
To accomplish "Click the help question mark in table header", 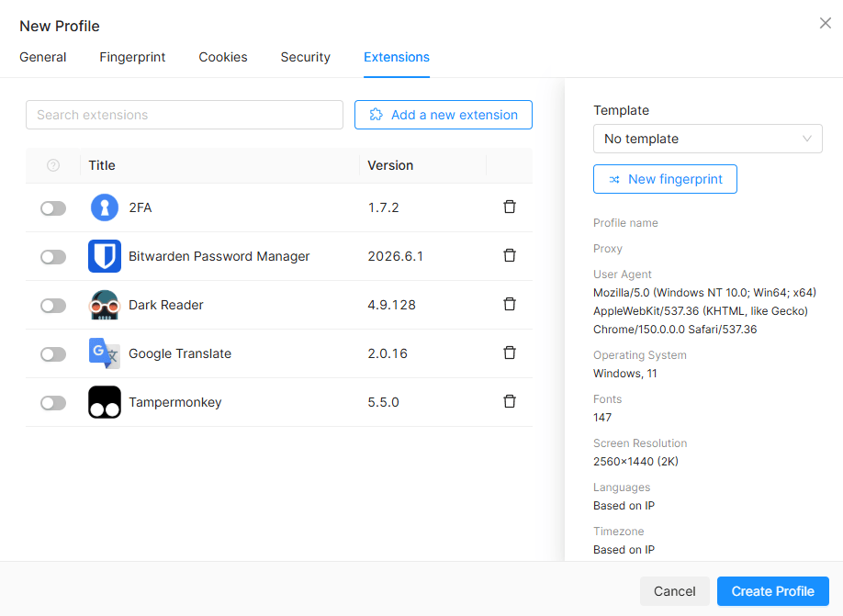I will point(53,165).
